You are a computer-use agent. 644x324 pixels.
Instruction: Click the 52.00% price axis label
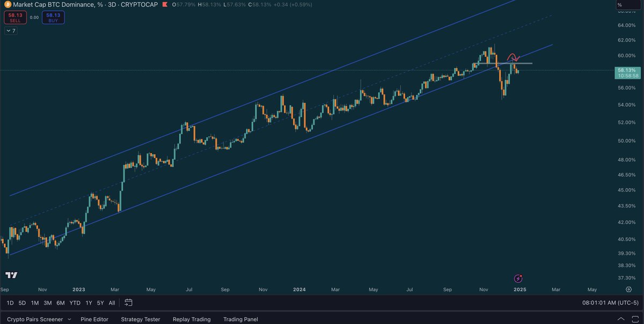tap(626, 122)
